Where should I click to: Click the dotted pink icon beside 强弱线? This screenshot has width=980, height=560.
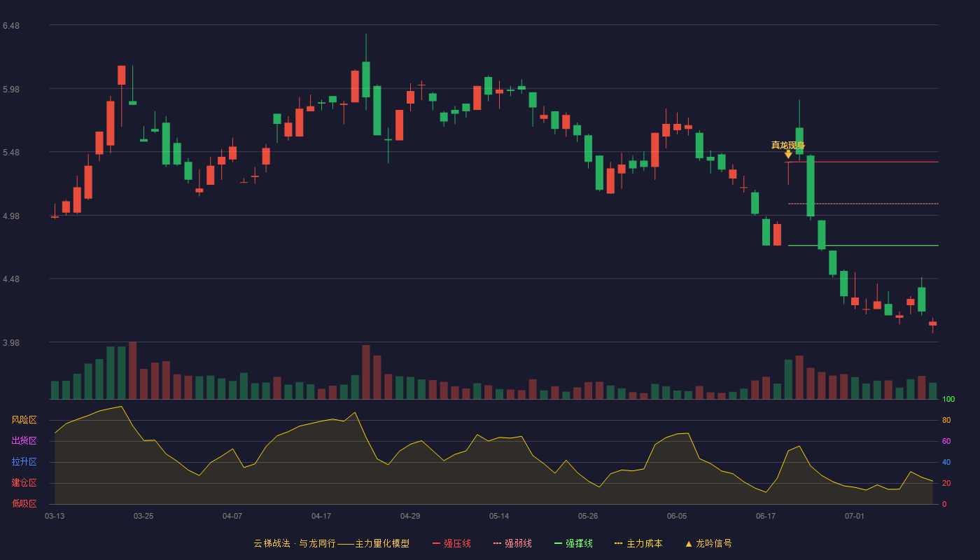tap(497, 543)
